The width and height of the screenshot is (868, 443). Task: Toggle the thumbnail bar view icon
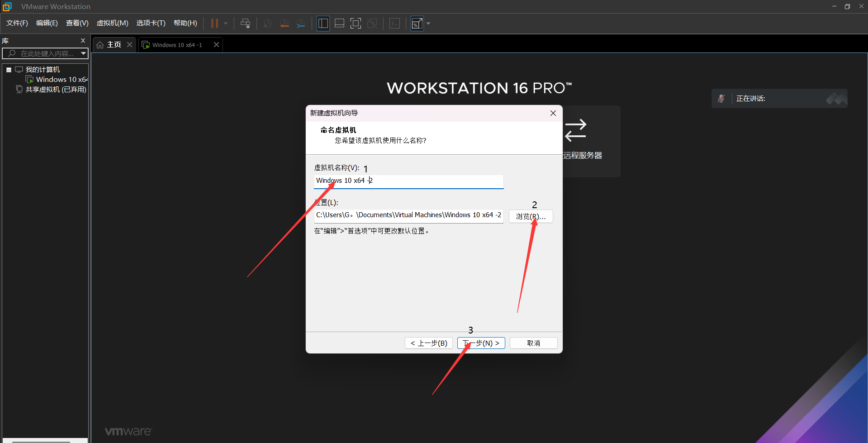[x=340, y=24]
